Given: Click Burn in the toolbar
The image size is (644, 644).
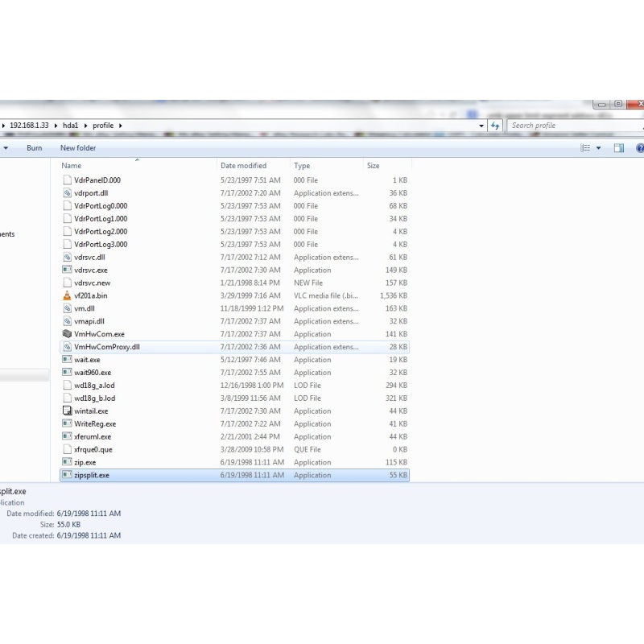Looking at the screenshot, I should (x=34, y=148).
